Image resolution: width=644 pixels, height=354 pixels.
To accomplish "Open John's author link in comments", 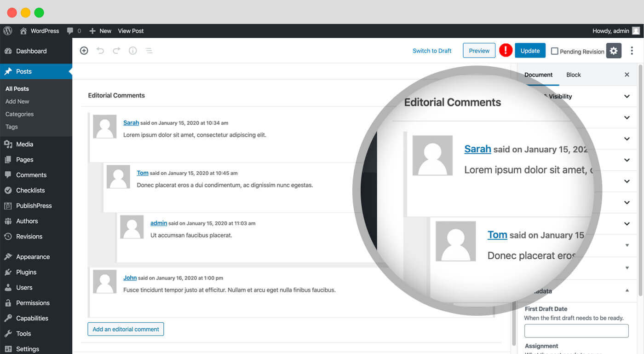I will point(130,278).
